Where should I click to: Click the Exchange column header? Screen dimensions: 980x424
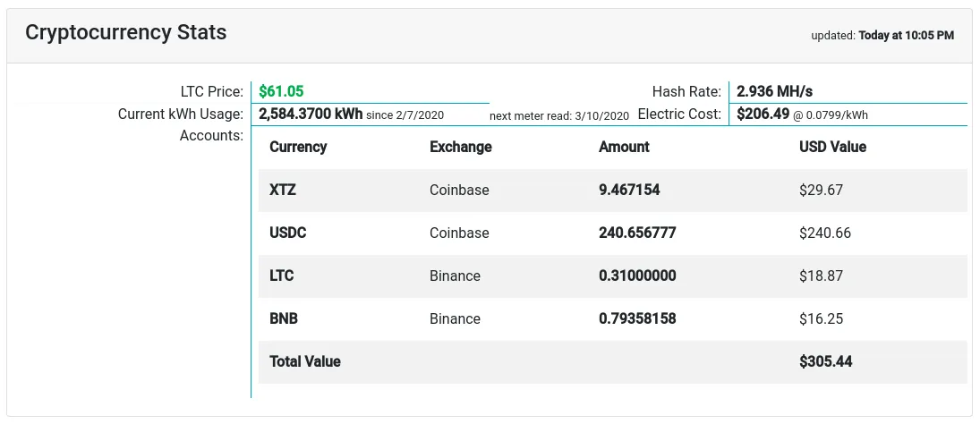pyautogui.click(x=461, y=147)
